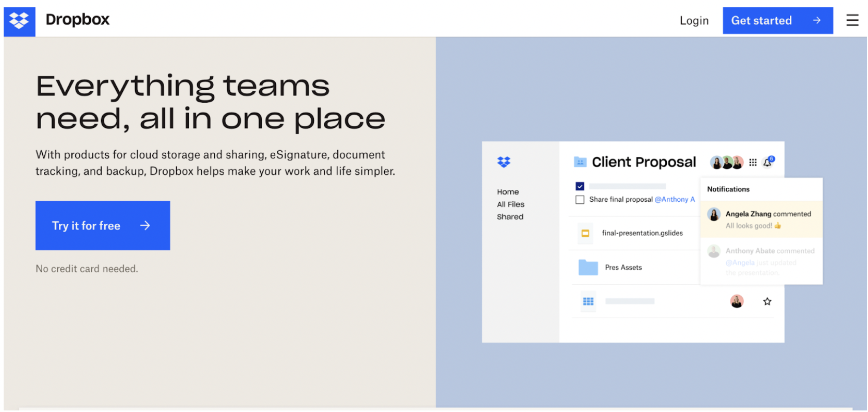The image size is (868, 412).
Task: Click the blue Pres Assets folder icon
Action: pyautogui.click(x=588, y=268)
